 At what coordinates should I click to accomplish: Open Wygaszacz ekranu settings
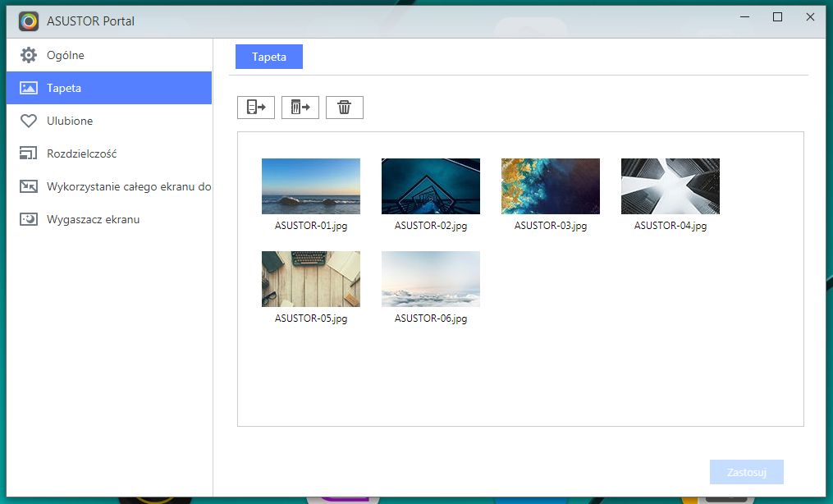pos(109,220)
